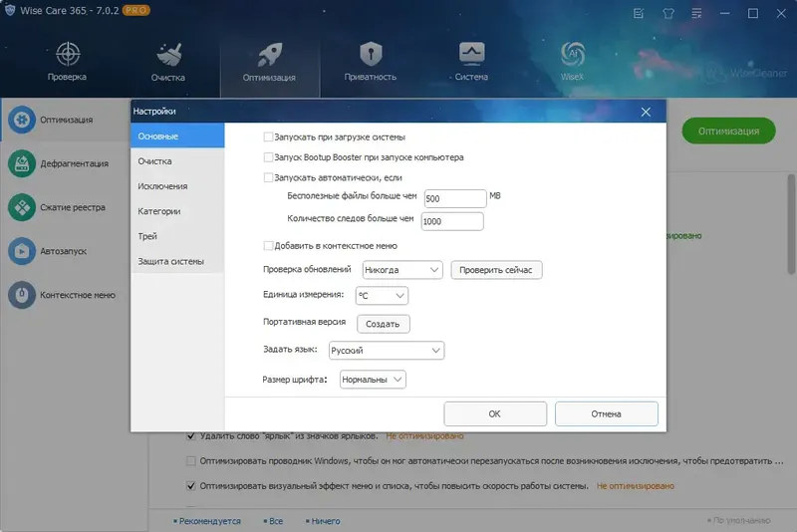Open Размер шрифта dropdown (Нормальны)
This screenshot has height=532, width=797.
click(373, 379)
